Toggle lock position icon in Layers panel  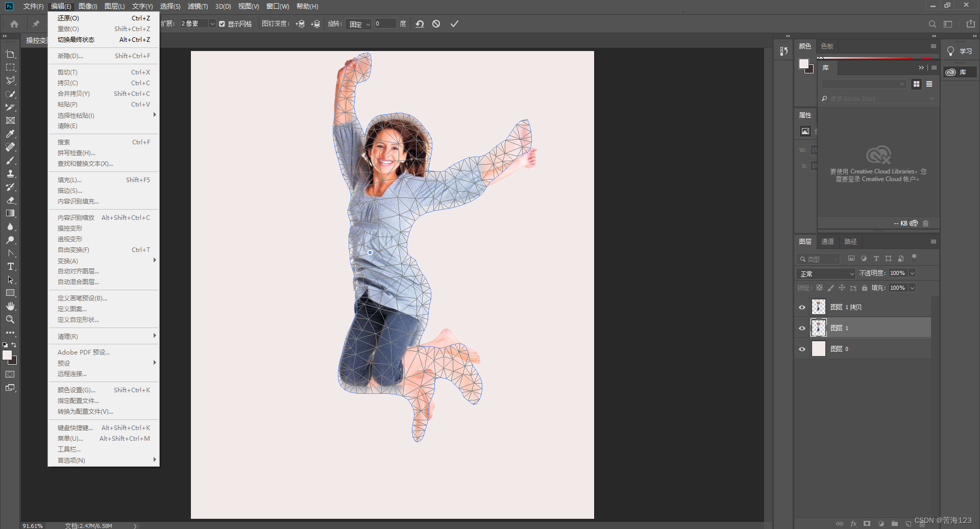pyautogui.click(x=842, y=288)
